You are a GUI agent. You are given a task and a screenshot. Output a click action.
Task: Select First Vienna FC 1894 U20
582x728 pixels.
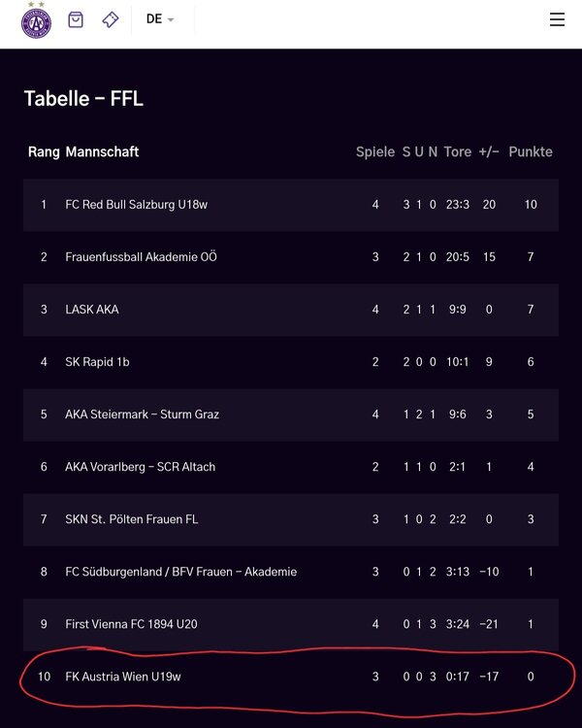click(131, 624)
